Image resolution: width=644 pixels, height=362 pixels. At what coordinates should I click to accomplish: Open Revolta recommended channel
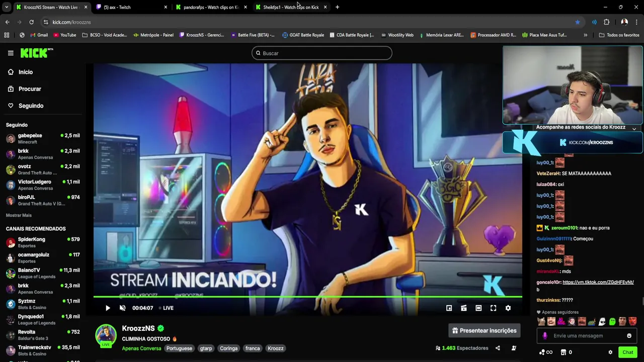[43, 335]
